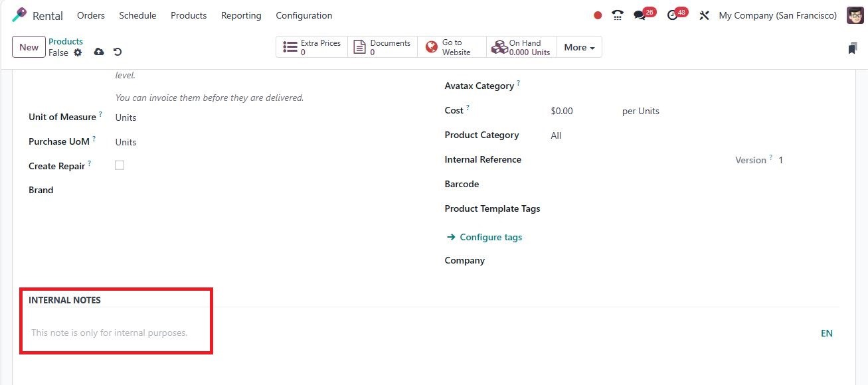The height and width of the screenshot is (385, 868).
Task: Click the Go to Website button
Action: click(452, 47)
